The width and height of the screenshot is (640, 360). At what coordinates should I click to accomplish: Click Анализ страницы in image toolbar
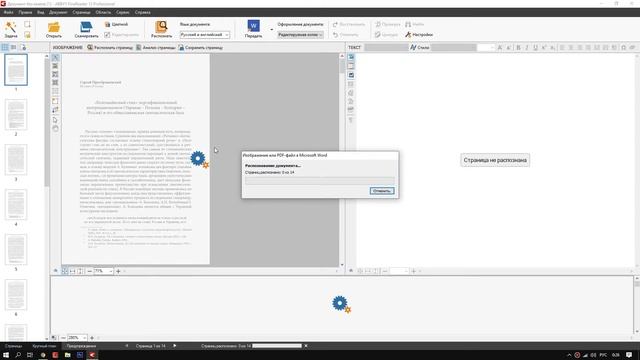tap(156, 48)
